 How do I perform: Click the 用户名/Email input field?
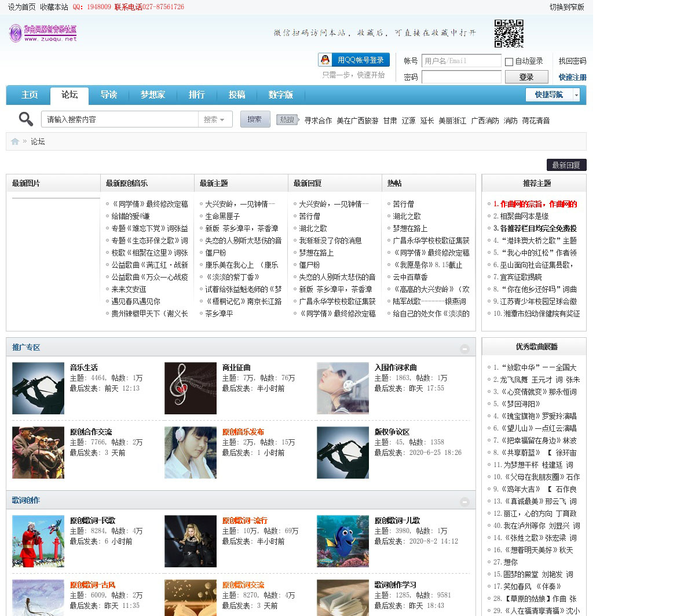pyautogui.click(x=461, y=61)
